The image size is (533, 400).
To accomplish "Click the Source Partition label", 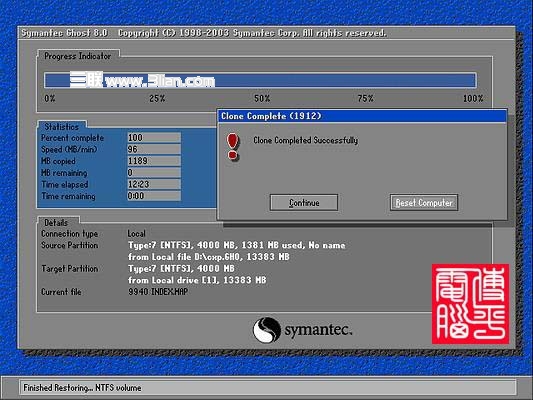I will point(70,245).
